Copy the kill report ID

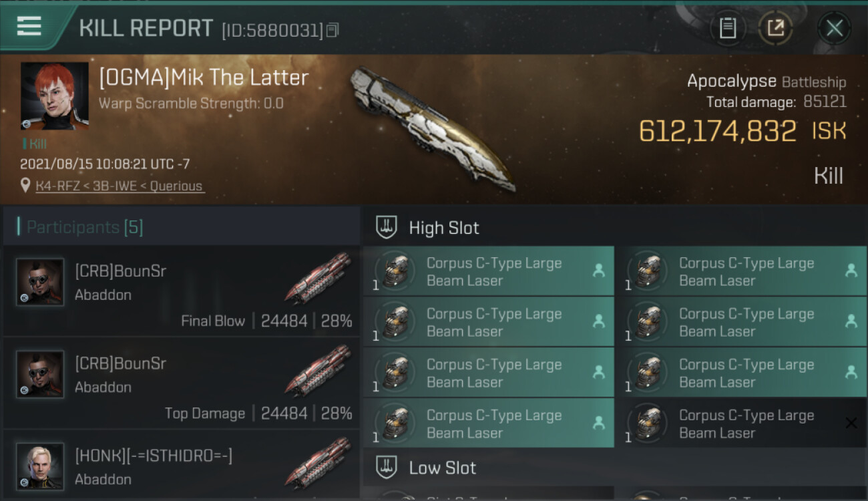(333, 30)
